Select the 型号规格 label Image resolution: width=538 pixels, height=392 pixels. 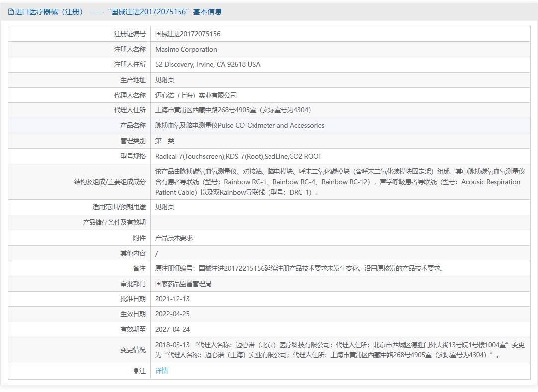tap(133, 157)
